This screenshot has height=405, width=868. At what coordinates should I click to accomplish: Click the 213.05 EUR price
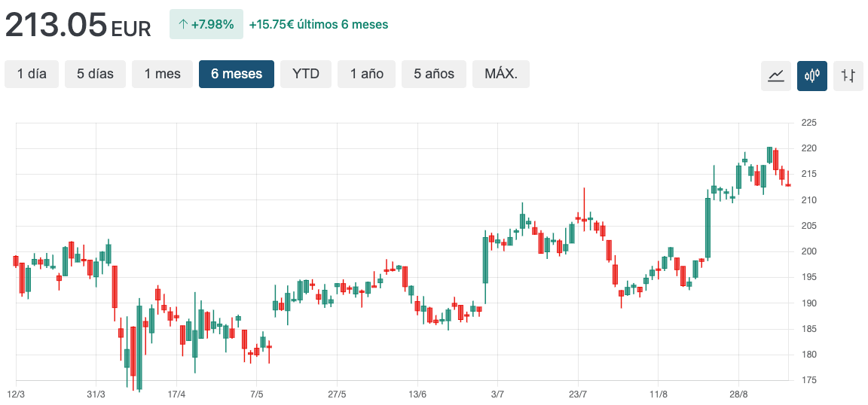pyautogui.click(x=78, y=26)
